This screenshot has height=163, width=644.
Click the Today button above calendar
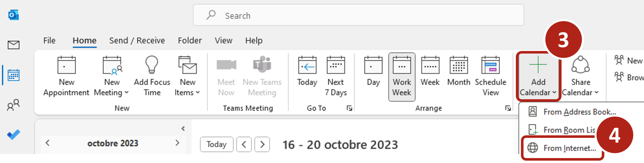click(x=216, y=144)
